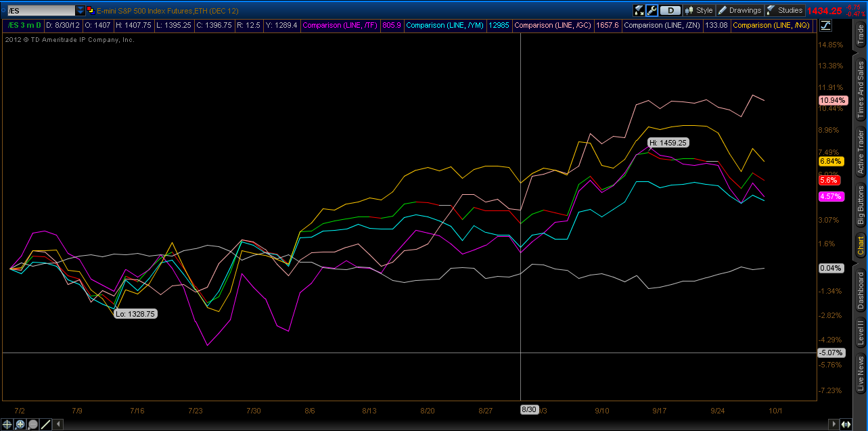Click the Hi: 1459.25 marker
Screen dimensions: 868x431
pos(668,143)
